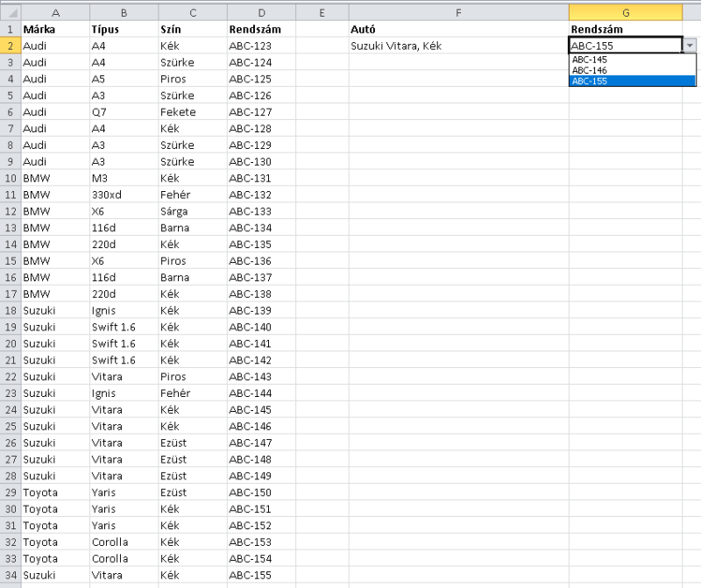The image size is (701, 588).
Task: Select the Rendszám header in column D
Action: [261, 29]
